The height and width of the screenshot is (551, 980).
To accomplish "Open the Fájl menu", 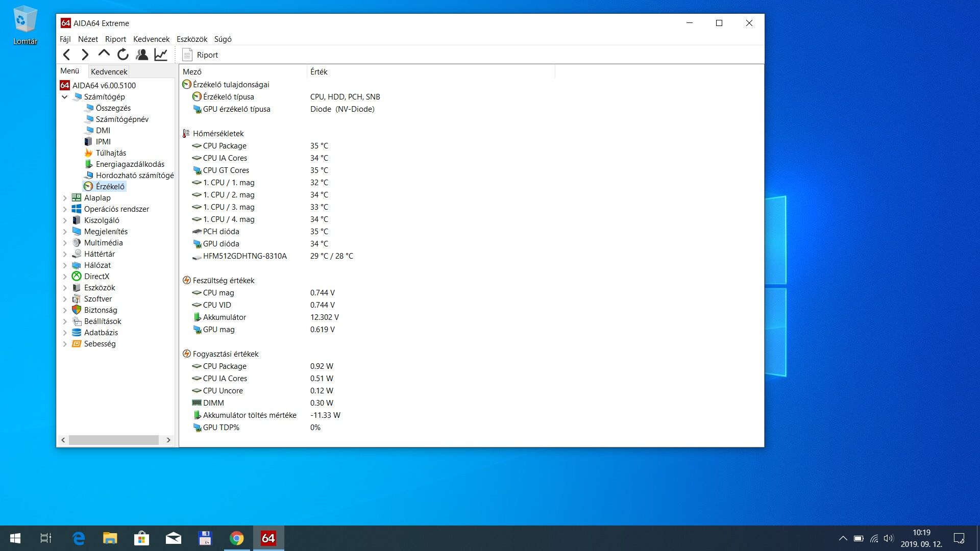I will [x=65, y=39].
